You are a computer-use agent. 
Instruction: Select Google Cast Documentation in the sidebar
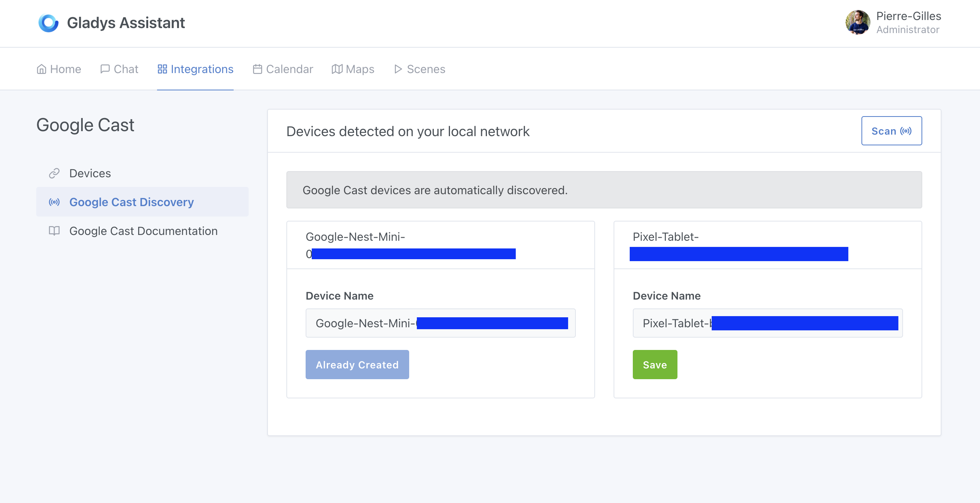pyautogui.click(x=143, y=231)
